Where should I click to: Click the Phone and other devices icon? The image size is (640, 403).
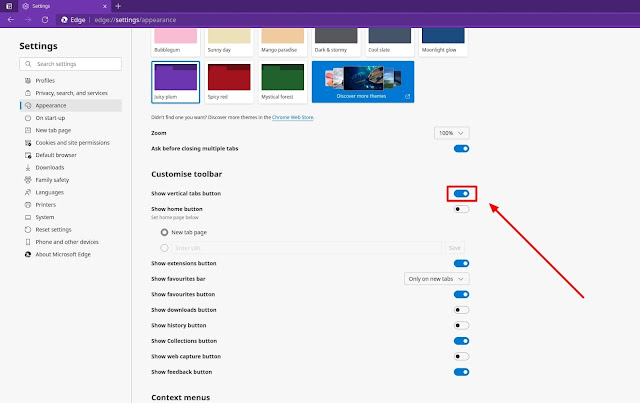pyautogui.click(x=28, y=242)
